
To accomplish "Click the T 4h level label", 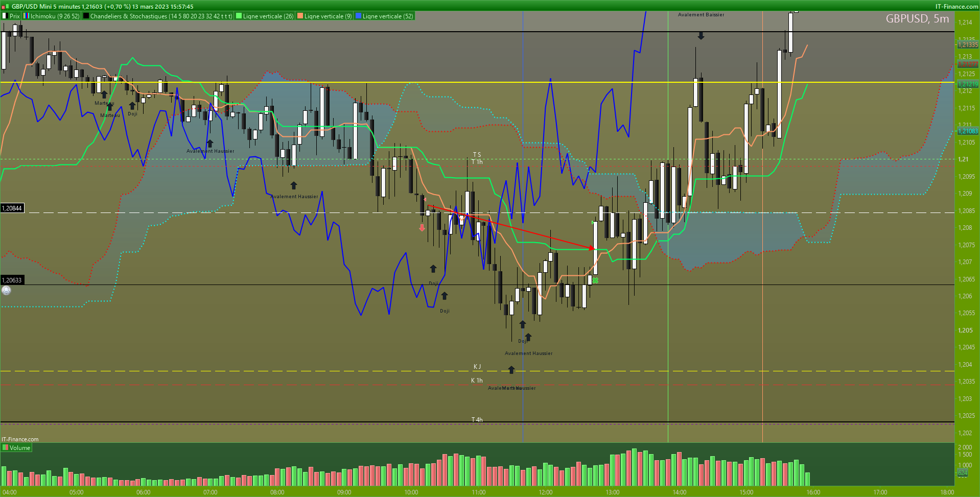I will [x=477, y=420].
